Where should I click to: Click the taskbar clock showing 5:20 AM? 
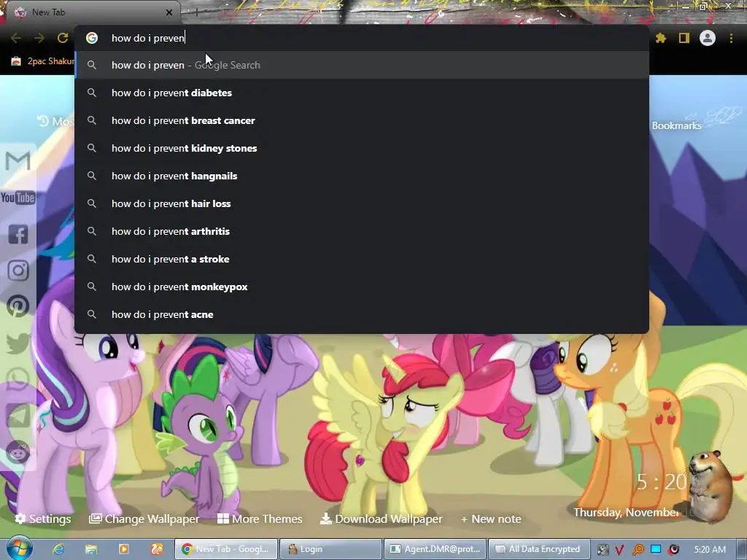pyautogui.click(x=710, y=549)
